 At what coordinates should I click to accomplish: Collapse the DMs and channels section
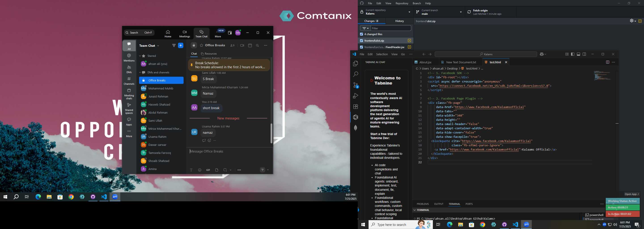click(140, 72)
